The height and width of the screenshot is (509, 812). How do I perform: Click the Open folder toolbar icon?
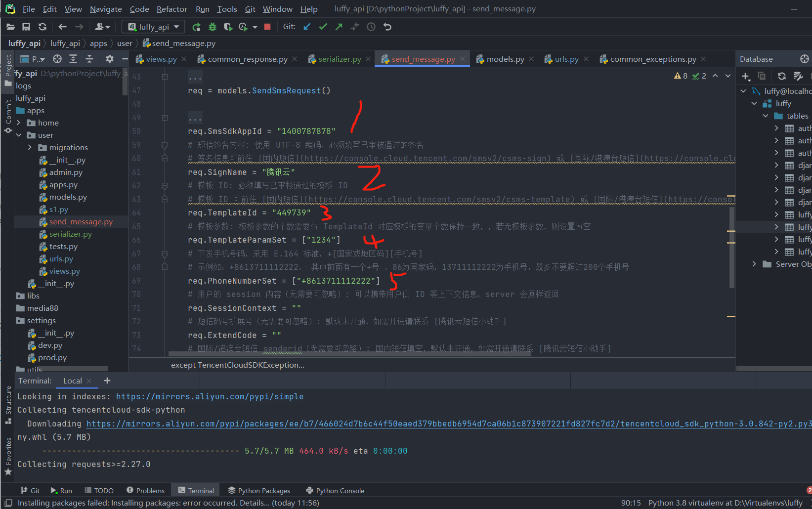point(11,27)
